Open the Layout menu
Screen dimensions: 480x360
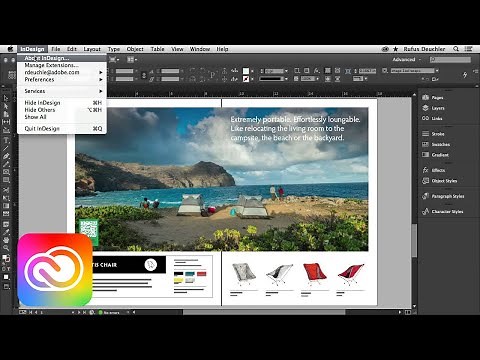[x=92, y=49]
